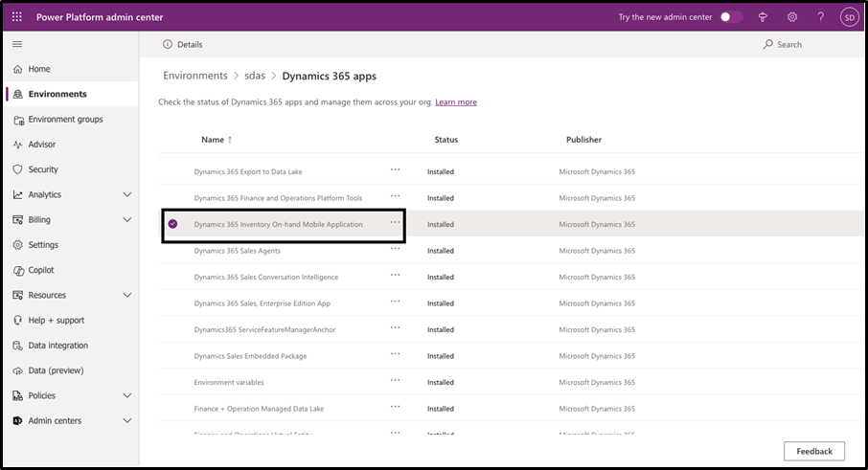This screenshot has height=470, width=868.
Task: Click the Feedback button
Action: [x=813, y=451]
